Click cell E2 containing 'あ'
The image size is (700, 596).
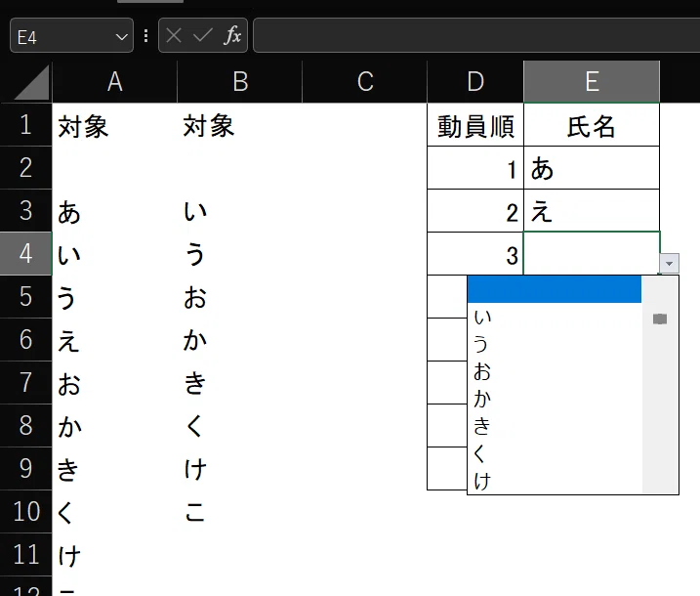[592, 168]
